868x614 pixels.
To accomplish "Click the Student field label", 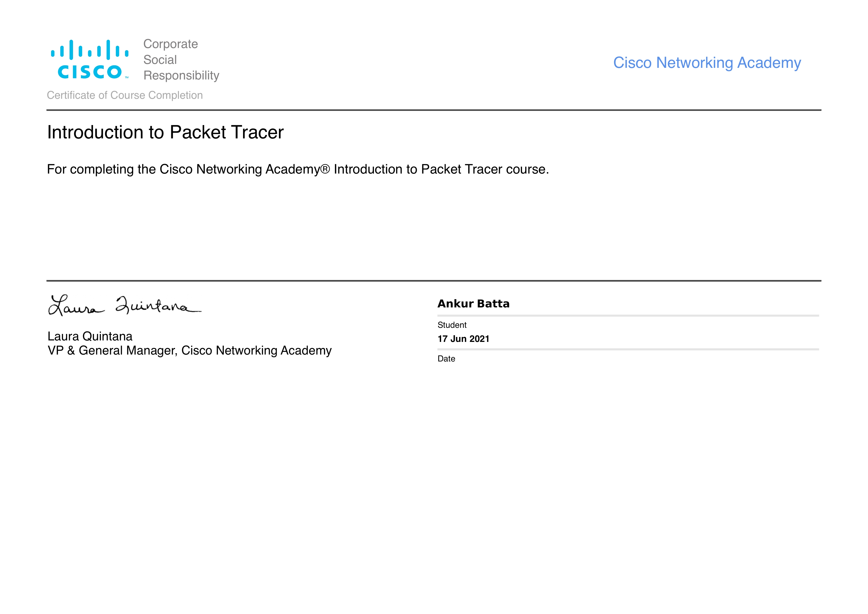I will tap(452, 325).
